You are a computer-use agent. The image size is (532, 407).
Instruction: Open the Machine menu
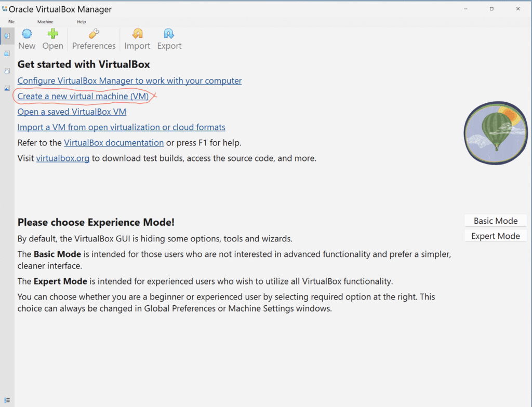click(x=45, y=22)
